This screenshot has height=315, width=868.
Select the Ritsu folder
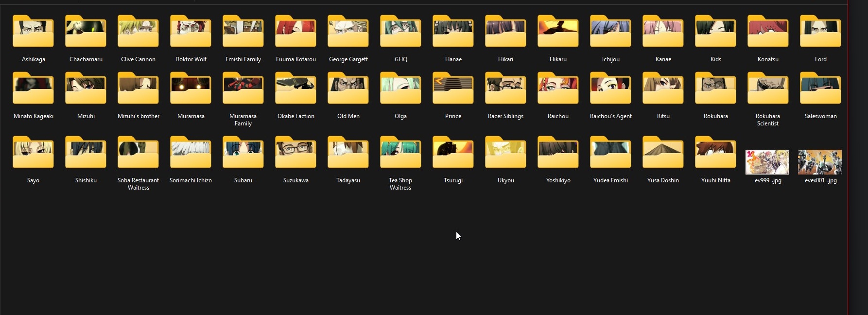pyautogui.click(x=663, y=88)
